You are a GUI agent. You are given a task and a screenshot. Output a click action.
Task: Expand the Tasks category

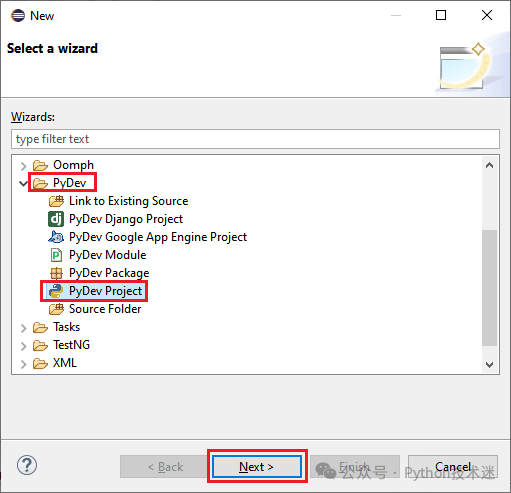tap(23, 328)
